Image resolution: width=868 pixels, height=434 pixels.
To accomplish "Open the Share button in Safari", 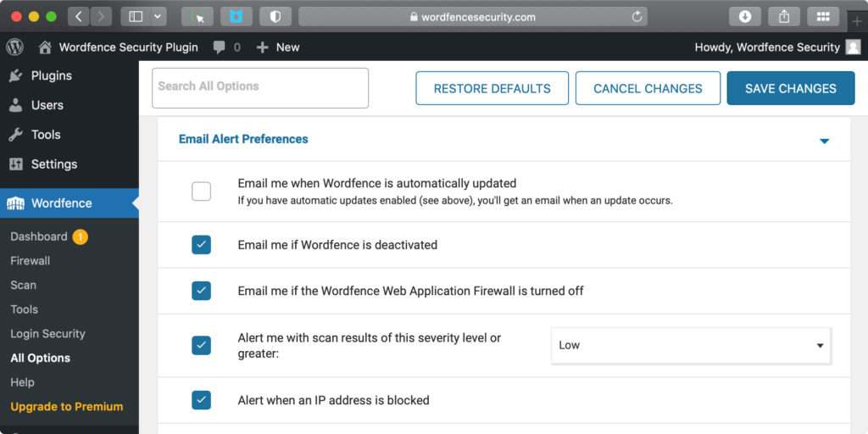I will 784,17.
